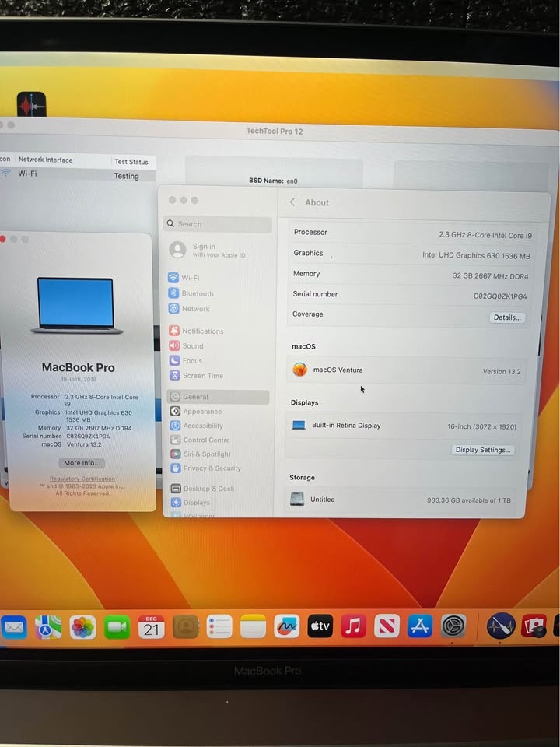Screen dimensions: 560x747
Task: Click the TechTool Pro 12 title bar
Action: tap(275, 131)
